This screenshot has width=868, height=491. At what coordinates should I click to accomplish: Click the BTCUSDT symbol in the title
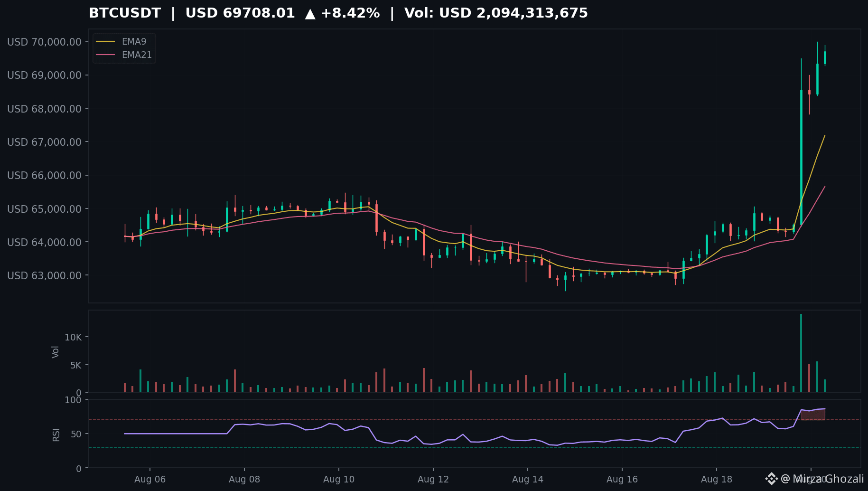tap(125, 13)
